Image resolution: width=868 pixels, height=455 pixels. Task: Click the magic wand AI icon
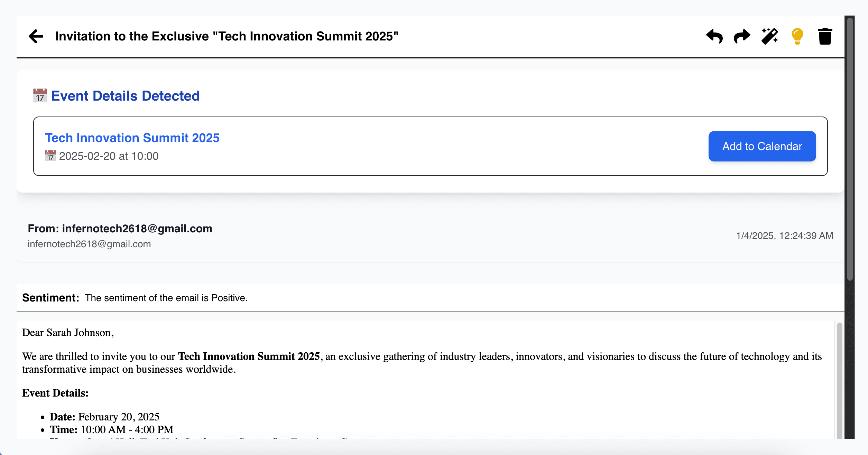770,36
